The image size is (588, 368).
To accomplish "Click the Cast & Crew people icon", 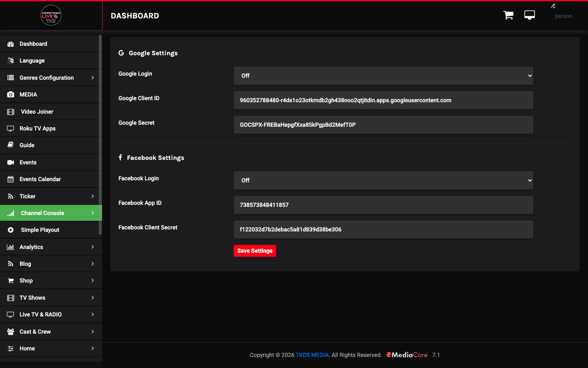I will 11,332.
